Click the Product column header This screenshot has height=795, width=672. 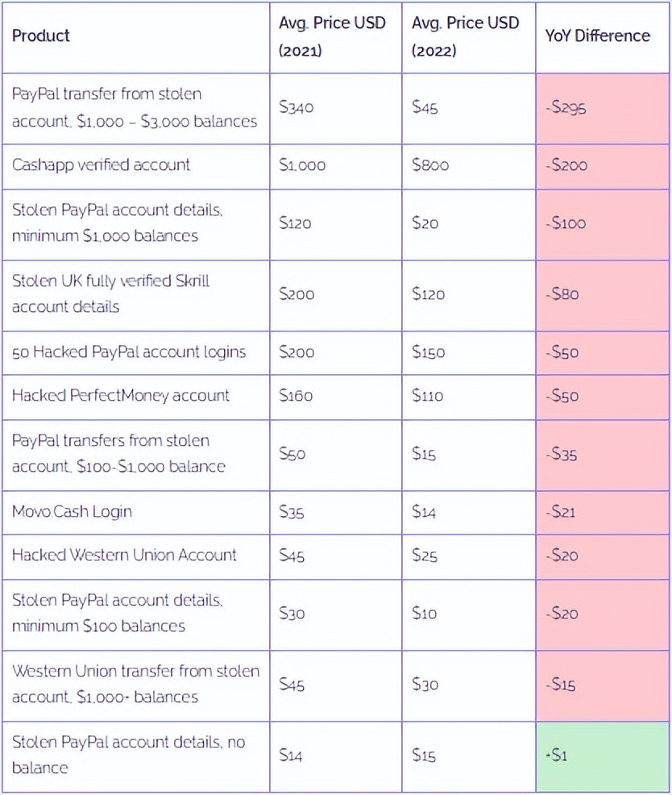41,36
